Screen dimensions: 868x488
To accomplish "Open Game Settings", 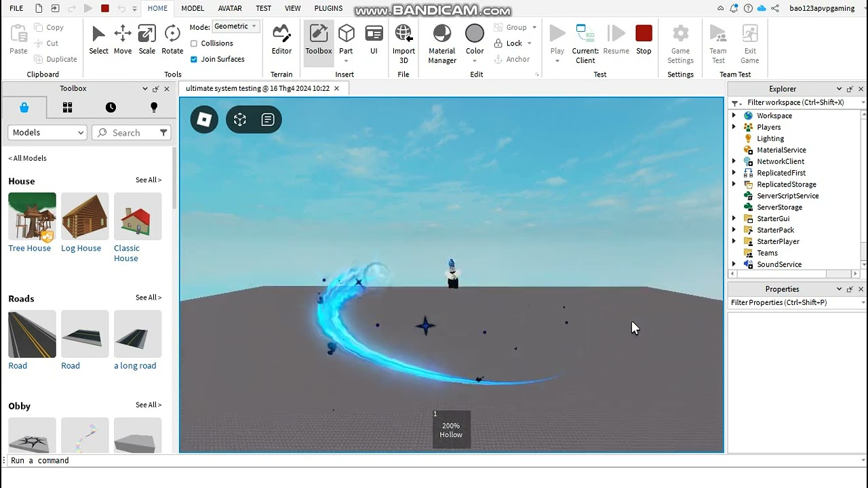I will click(x=680, y=43).
